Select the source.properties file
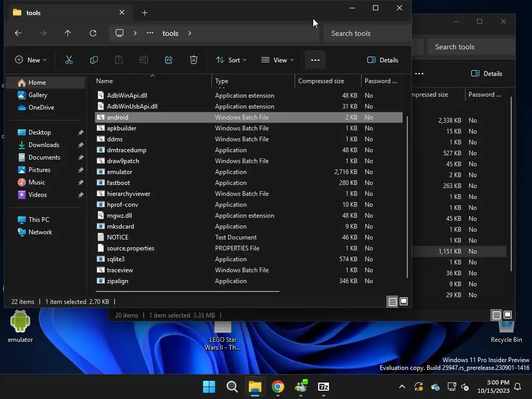The width and height of the screenshot is (532, 399). (x=249, y=248)
